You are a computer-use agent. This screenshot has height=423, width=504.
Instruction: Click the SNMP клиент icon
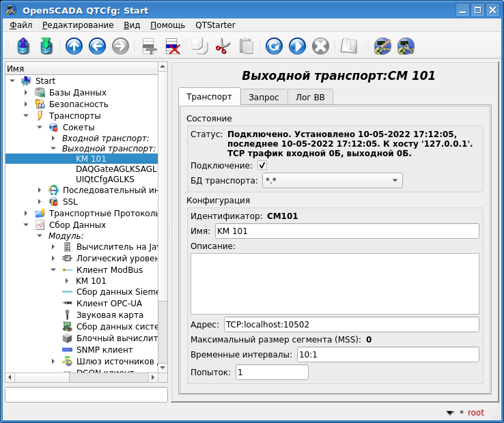click(67, 349)
